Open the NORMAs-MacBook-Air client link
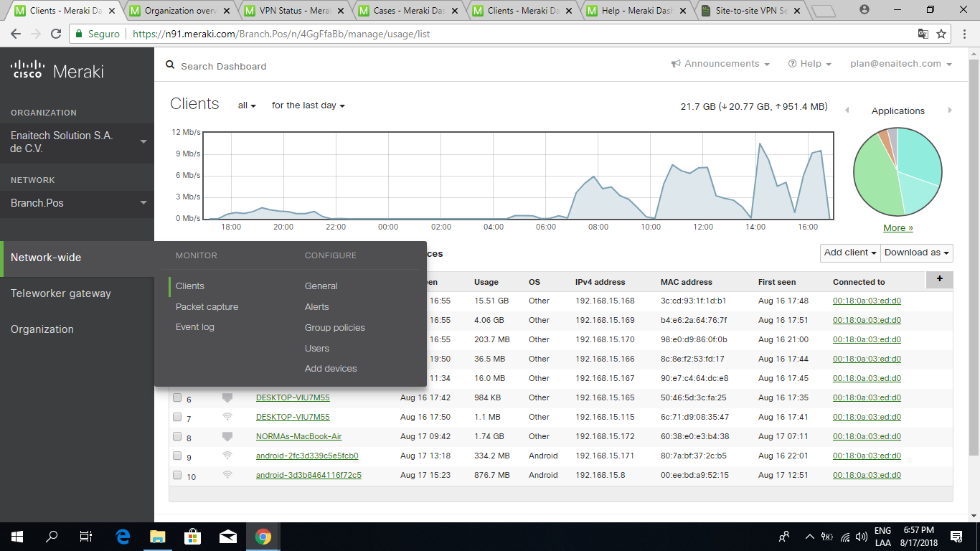This screenshot has height=551, width=980. point(298,436)
